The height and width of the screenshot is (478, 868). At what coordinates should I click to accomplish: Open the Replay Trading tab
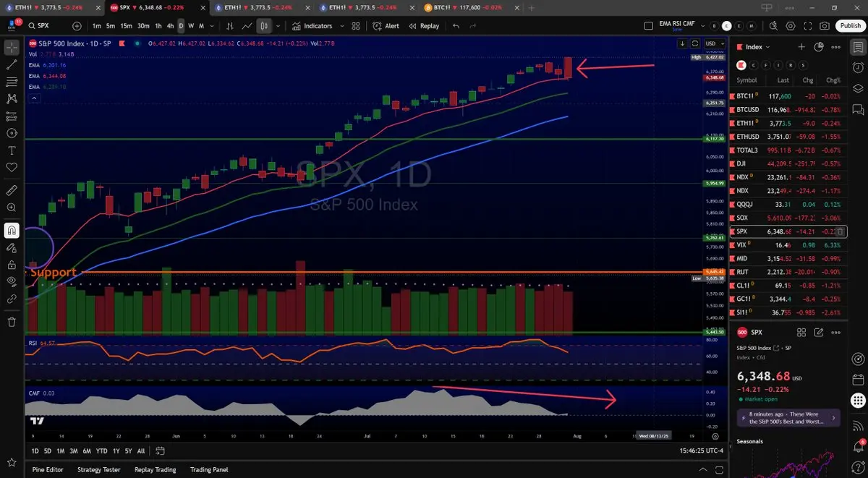click(155, 469)
